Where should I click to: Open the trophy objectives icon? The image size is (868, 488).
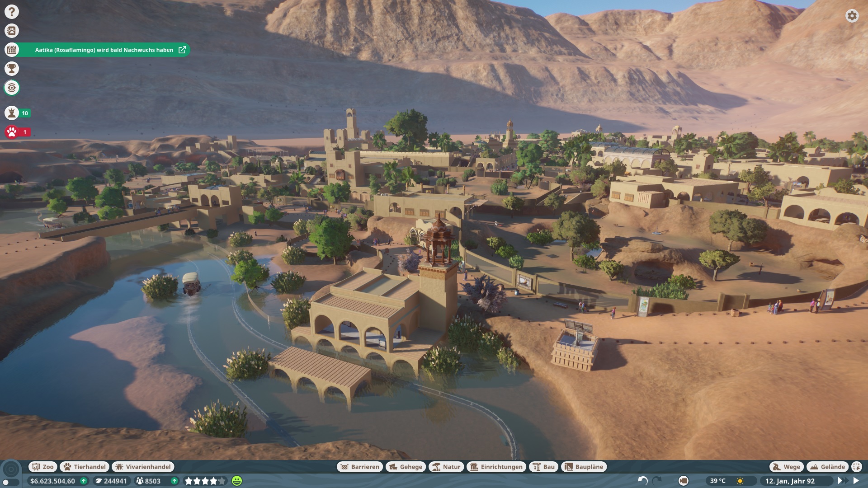pyautogui.click(x=12, y=69)
